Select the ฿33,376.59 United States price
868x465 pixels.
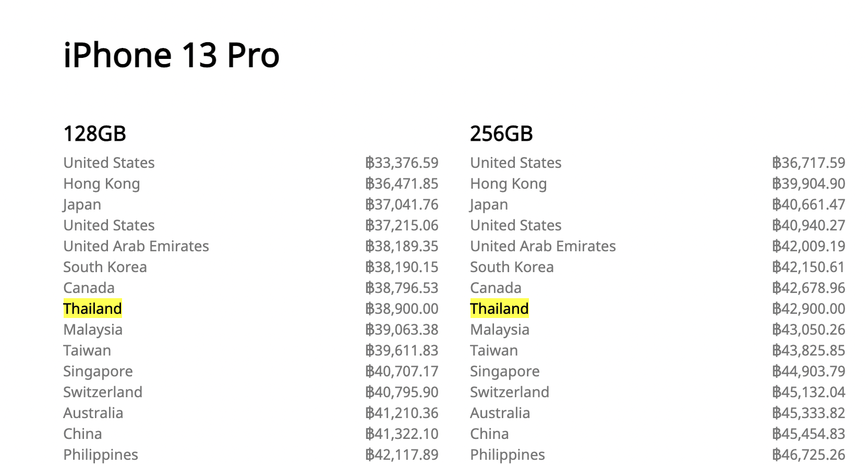click(x=402, y=163)
